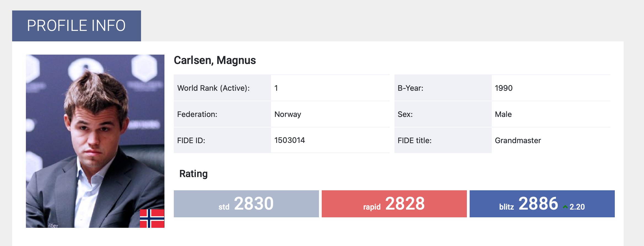Click the Rating section heading

193,174
